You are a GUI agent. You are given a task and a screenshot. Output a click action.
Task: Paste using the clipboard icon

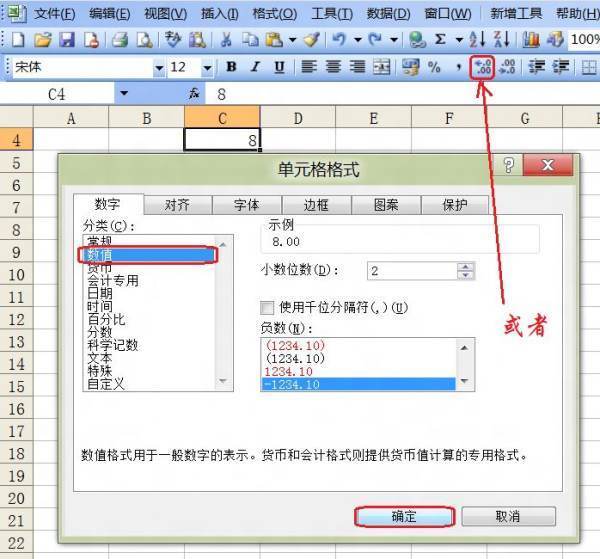274,39
